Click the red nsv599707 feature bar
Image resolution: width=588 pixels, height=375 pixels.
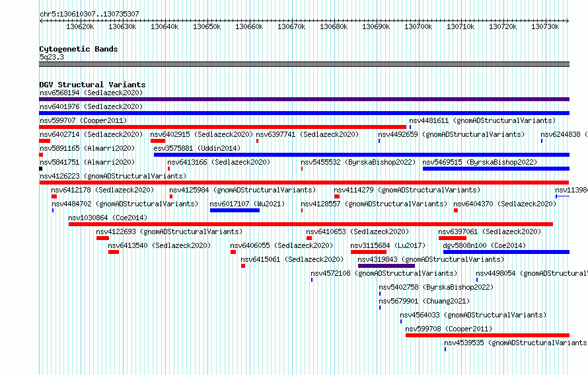[x=223, y=127]
